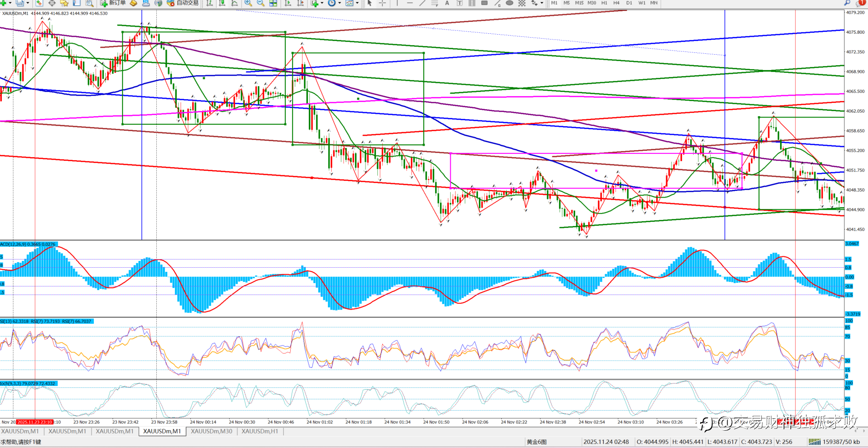Open the templates dropdown arrow
The image size is (868, 448).
pyautogui.click(x=357, y=3)
